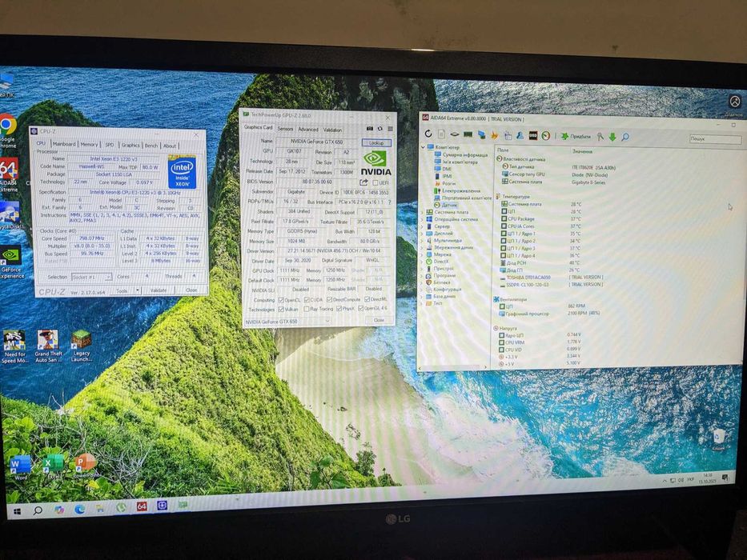Viewport: 747px width, 560px height.
Task: Open the CPU-Z Tools dropdown arrow
Action: coord(138,290)
